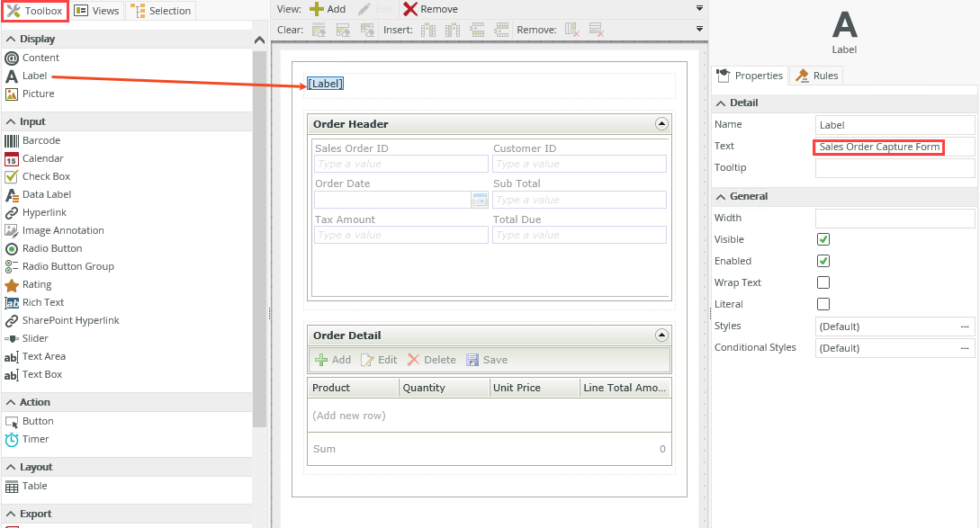Switch to the Rules tab
Screen dimensions: 980x528
(x=817, y=76)
